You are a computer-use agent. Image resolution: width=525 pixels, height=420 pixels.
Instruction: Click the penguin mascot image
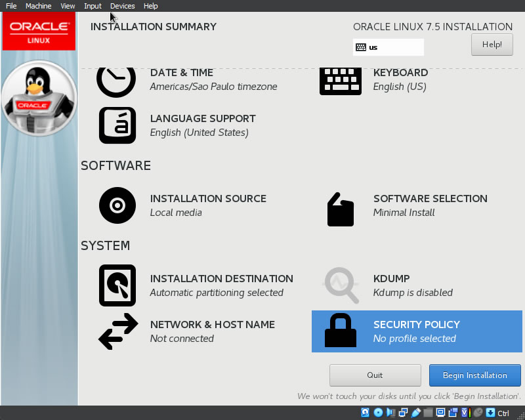click(39, 98)
